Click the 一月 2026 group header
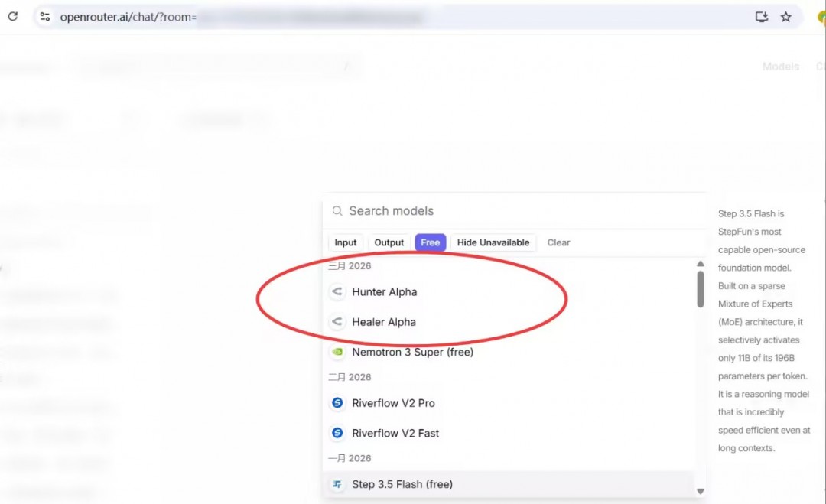Image resolution: width=826 pixels, height=504 pixels. pyautogui.click(x=350, y=458)
